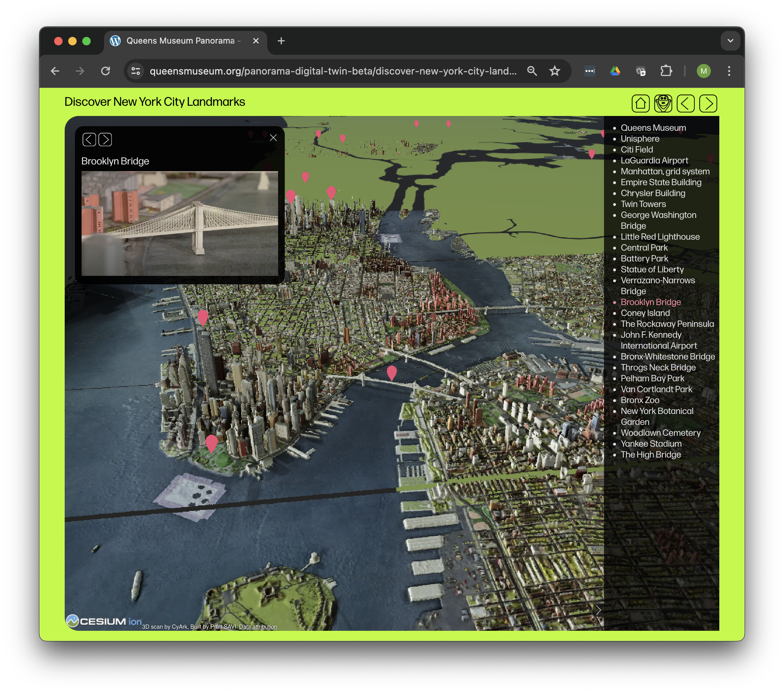Click the mascot face icon in the header

(663, 103)
